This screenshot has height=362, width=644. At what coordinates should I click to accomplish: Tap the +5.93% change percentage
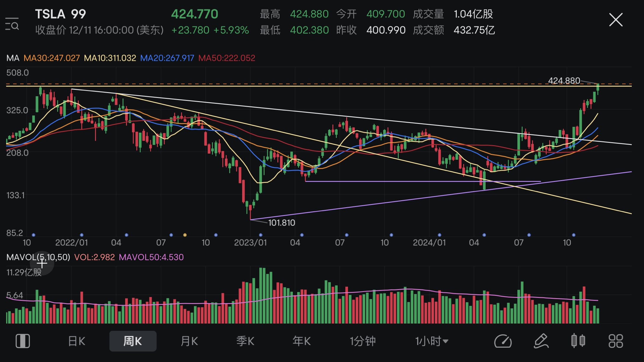coord(231,30)
